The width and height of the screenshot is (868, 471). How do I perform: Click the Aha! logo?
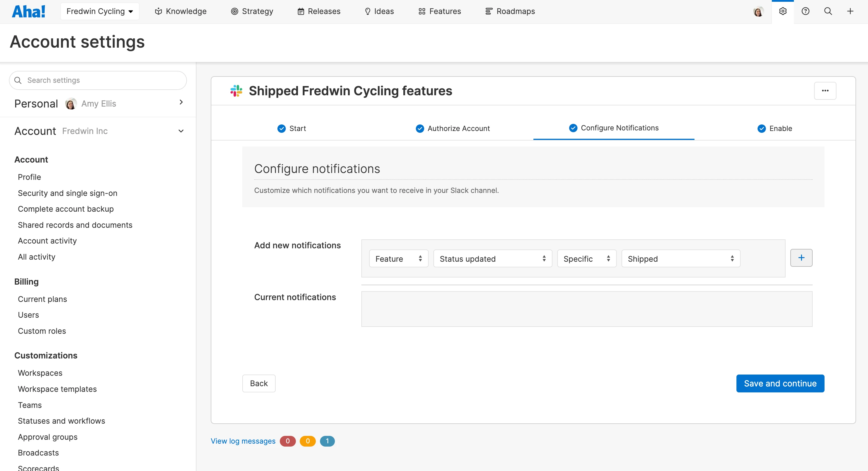29,11
